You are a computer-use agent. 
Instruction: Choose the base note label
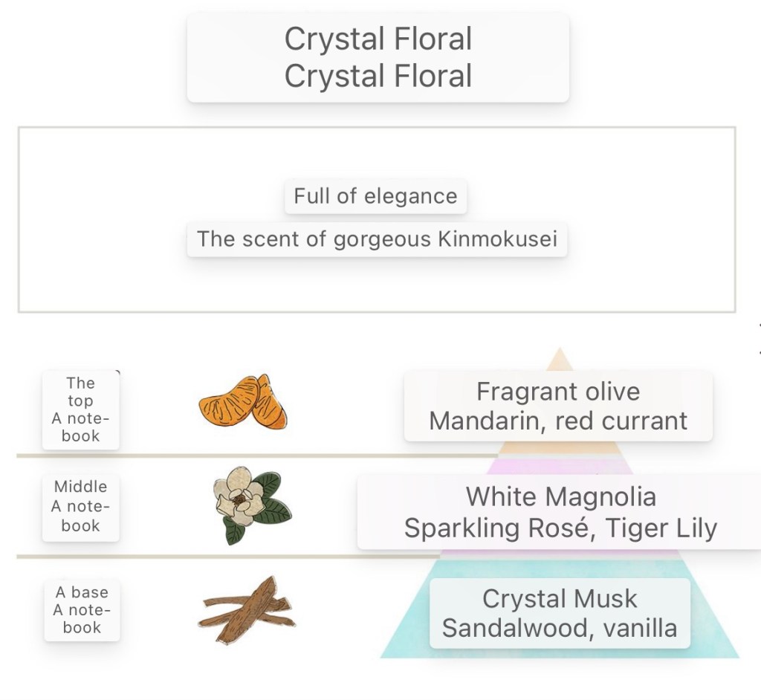81,610
